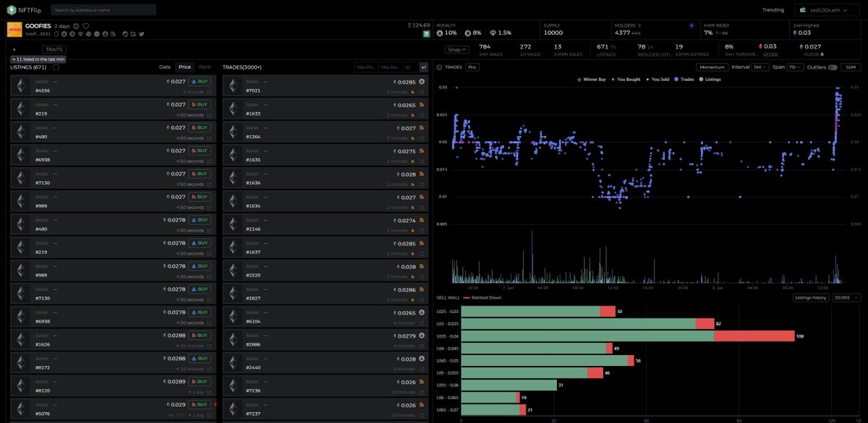Sort listings by Date

[x=165, y=67]
